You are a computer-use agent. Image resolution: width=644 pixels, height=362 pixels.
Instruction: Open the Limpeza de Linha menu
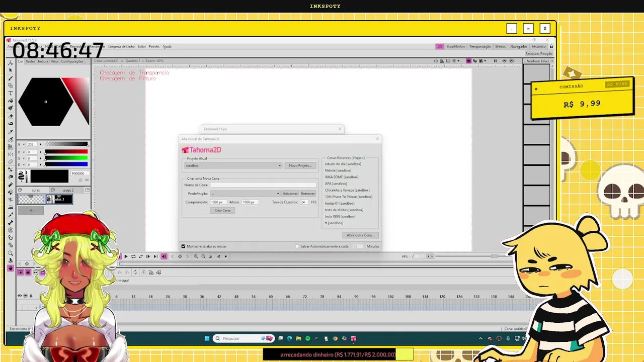(x=121, y=46)
